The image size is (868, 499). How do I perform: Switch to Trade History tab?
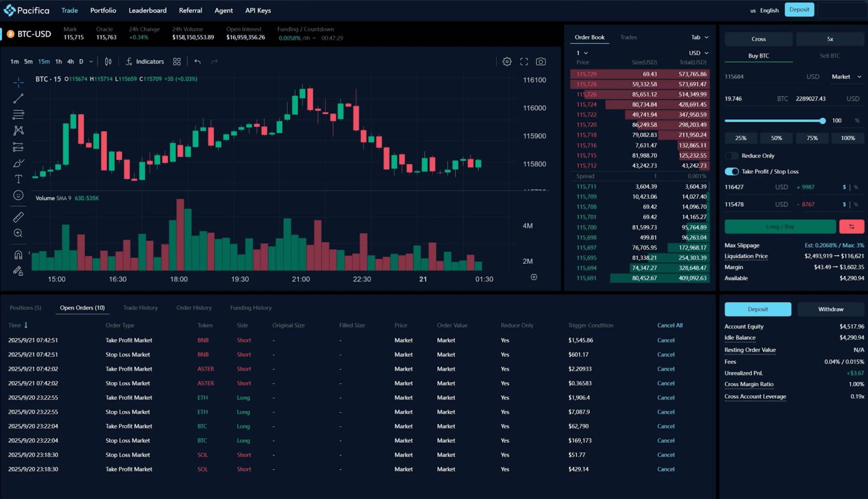(x=141, y=308)
